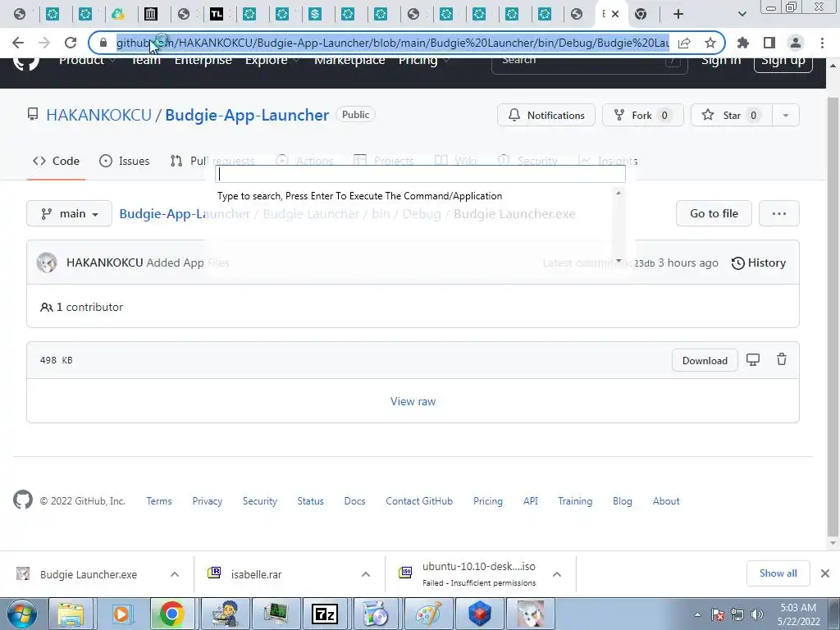The height and width of the screenshot is (630, 840).
Task: Click the Chrome icon in the taskbar
Action: tap(171, 614)
